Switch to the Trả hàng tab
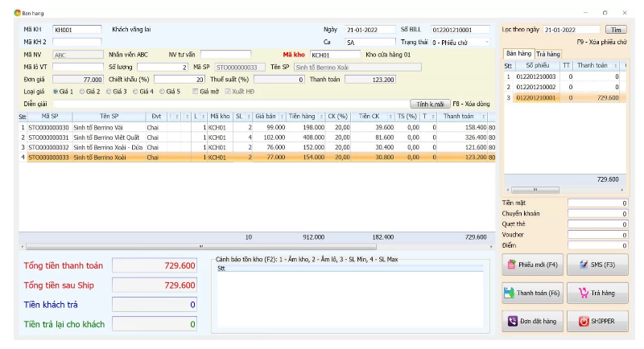The height and width of the screenshot is (349, 644). (x=548, y=54)
